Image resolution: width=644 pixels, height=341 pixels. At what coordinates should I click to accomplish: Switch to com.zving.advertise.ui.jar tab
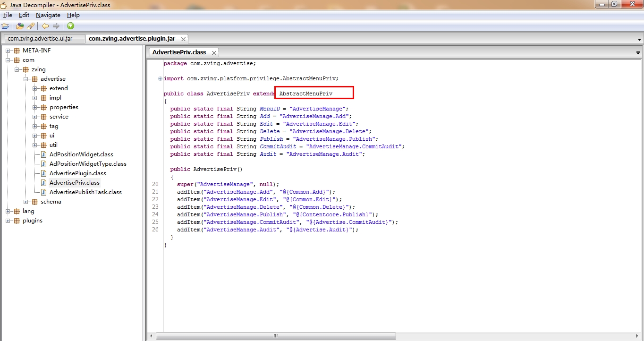[x=40, y=39]
